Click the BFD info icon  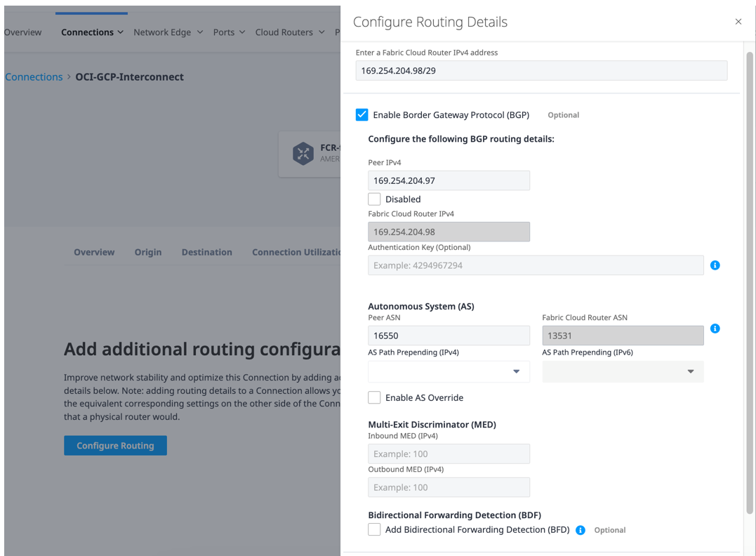click(581, 530)
